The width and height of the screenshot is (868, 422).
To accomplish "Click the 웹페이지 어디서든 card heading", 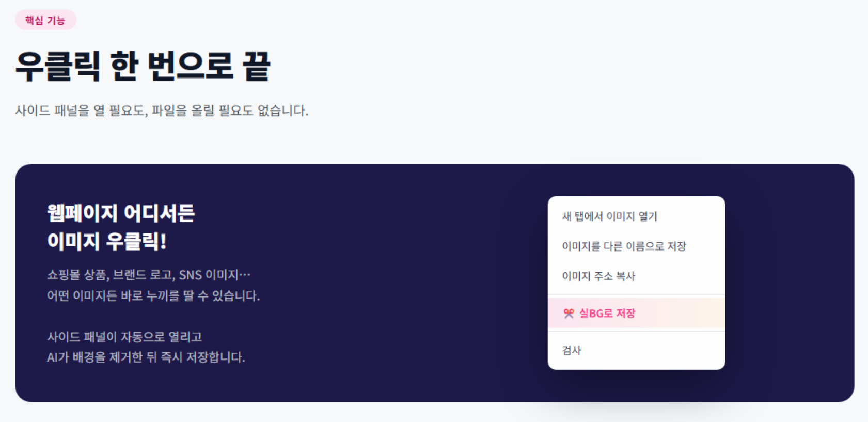I will click(121, 213).
